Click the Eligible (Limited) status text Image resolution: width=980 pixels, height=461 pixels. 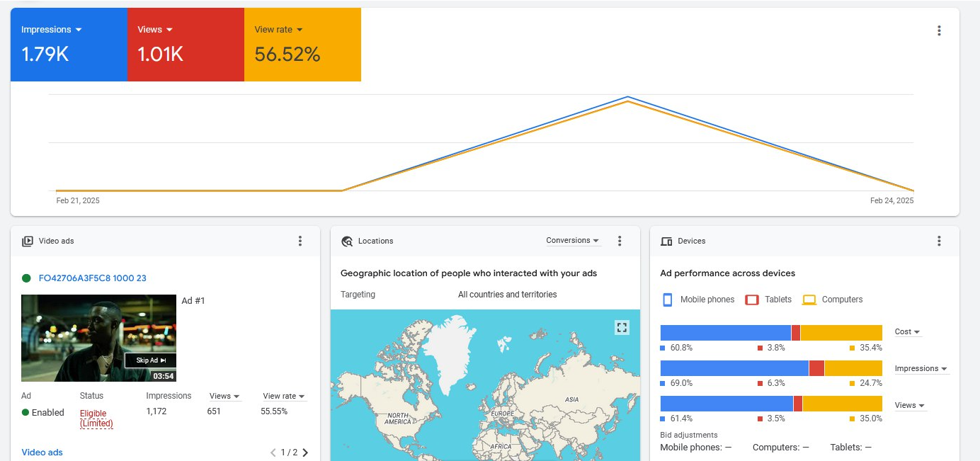pyautogui.click(x=96, y=419)
